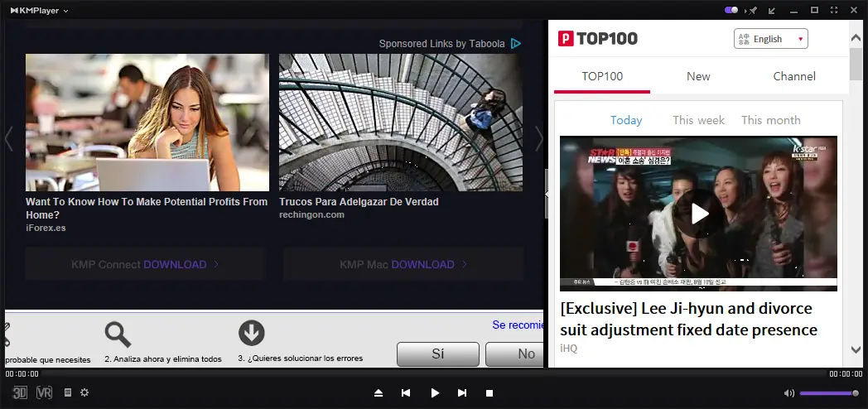Open the woman with laptop ad thumbnail
This screenshot has height=409, width=868.
point(147,123)
